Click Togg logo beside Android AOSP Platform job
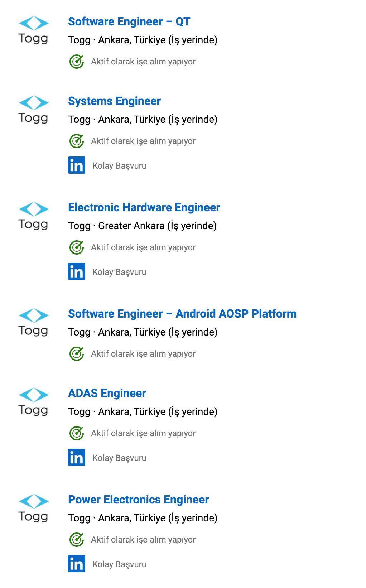Screen dimensions: 366x588 click(33, 322)
